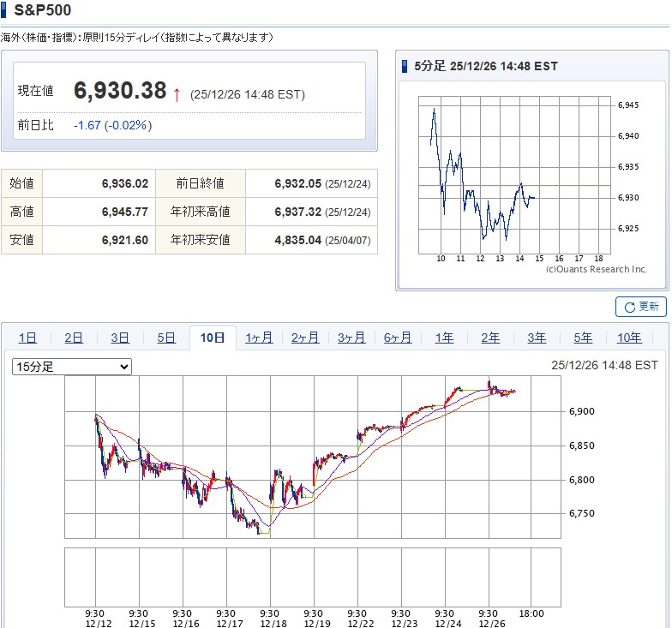The width and height of the screenshot is (672, 628).
Task: Select the 6ヶ月 period tab
Action: (x=398, y=338)
